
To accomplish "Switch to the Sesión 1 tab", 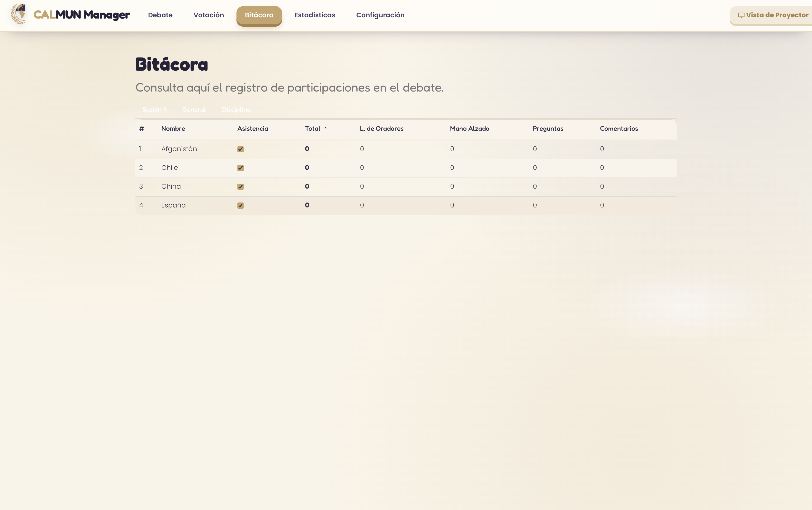I will (x=154, y=110).
